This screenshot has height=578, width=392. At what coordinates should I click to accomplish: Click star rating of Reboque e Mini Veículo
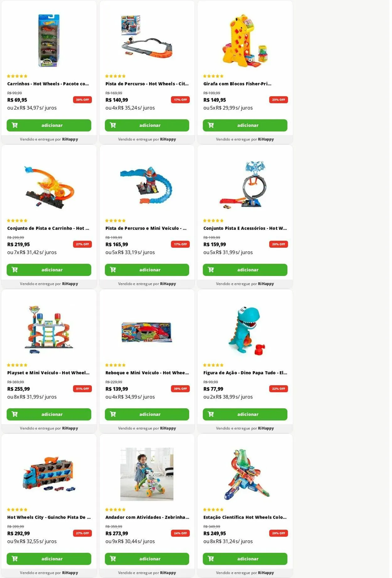pos(115,365)
